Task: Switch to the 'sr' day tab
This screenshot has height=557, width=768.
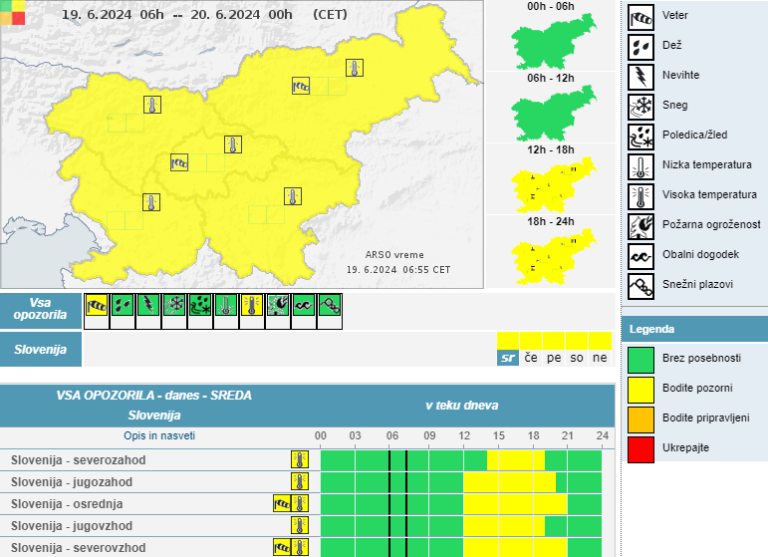Action: point(508,357)
